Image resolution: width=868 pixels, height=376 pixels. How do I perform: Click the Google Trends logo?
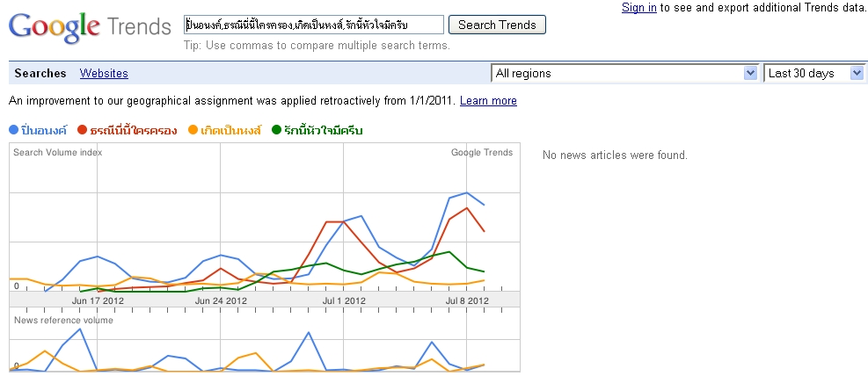point(89,26)
